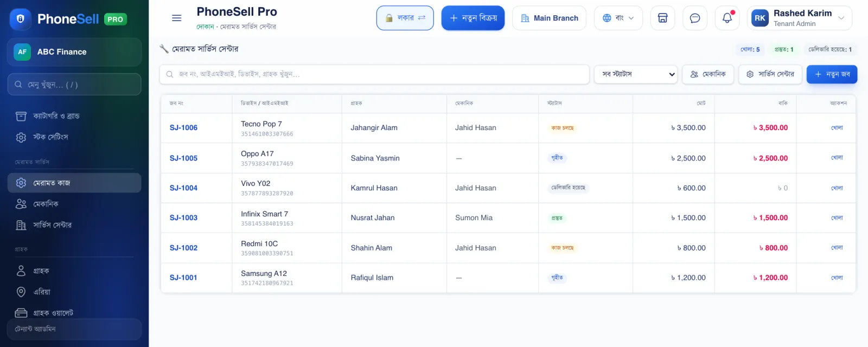Focus the sidebar menu search field

pos(74,85)
